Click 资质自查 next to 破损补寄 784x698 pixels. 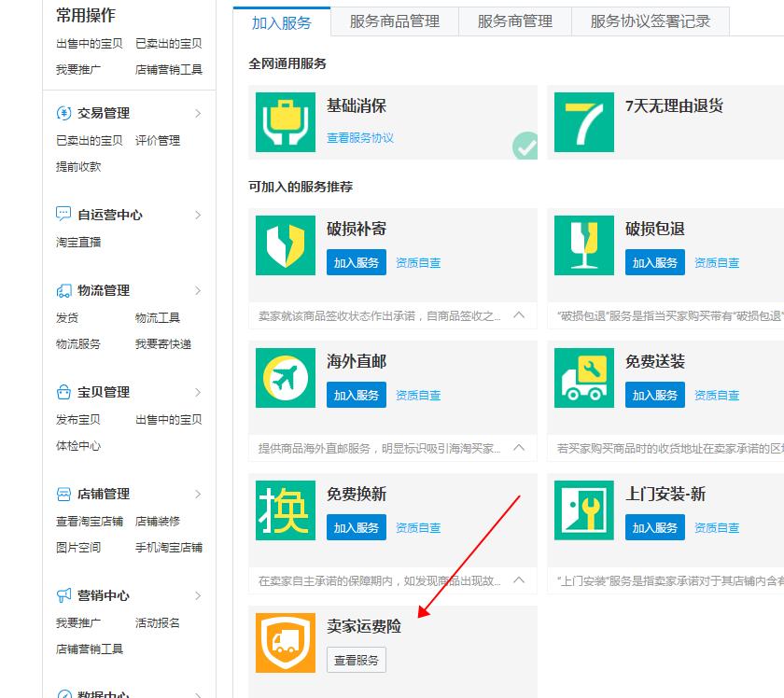417,262
